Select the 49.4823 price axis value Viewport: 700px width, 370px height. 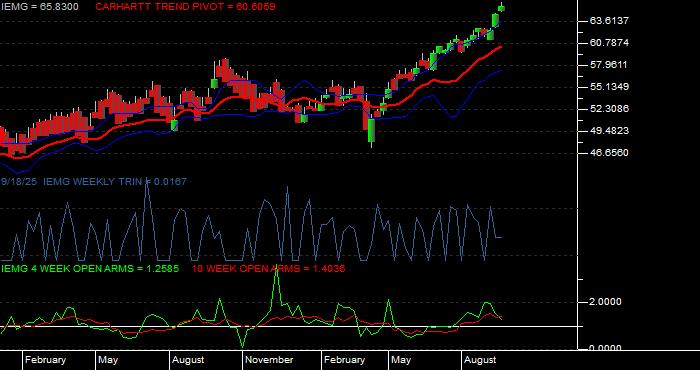coord(609,131)
